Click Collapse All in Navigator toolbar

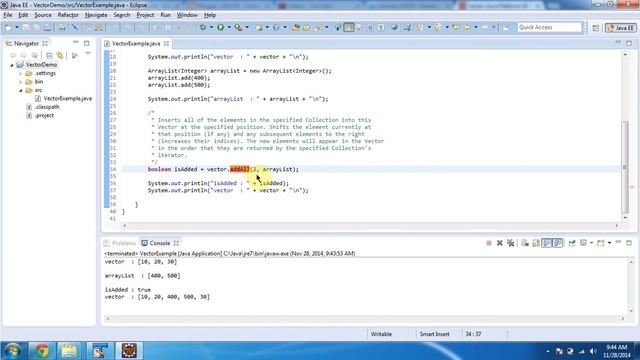pyautogui.click(x=49, y=55)
